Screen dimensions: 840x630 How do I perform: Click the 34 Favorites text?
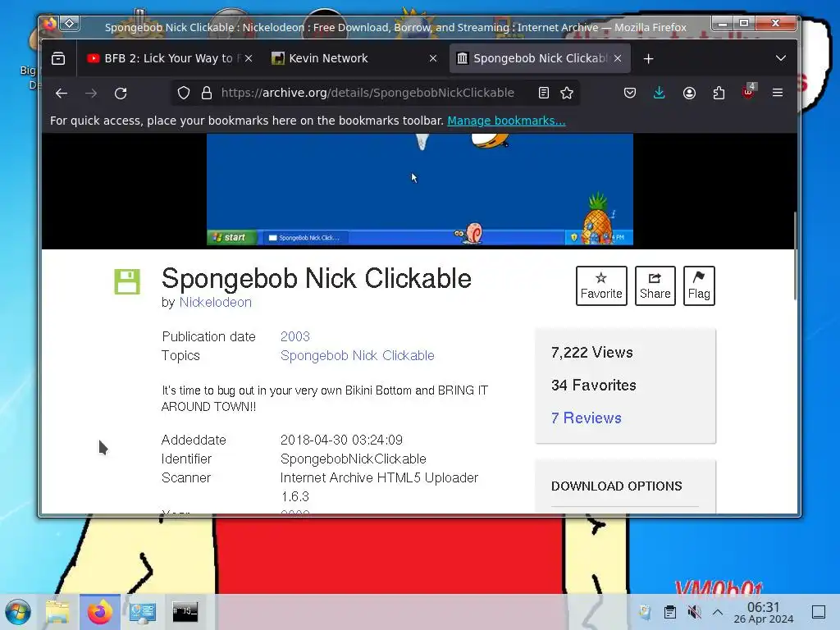point(594,386)
